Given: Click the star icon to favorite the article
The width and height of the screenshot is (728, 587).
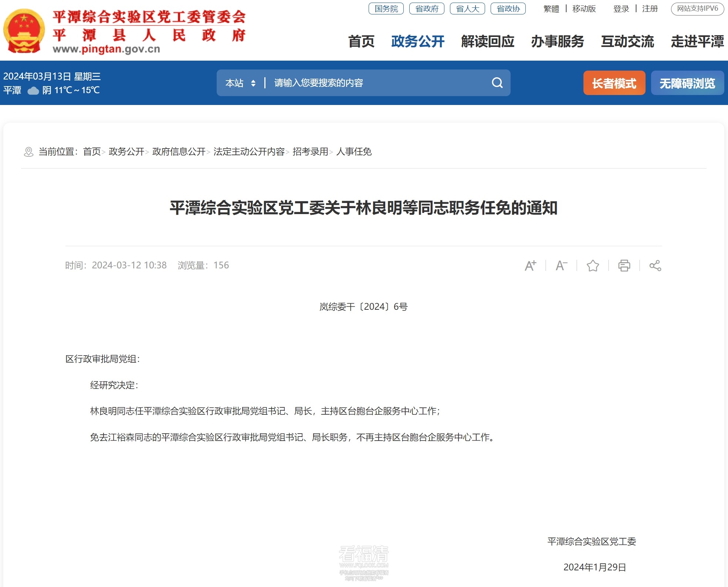Looking at the screenshot, I should coord(593,265).
